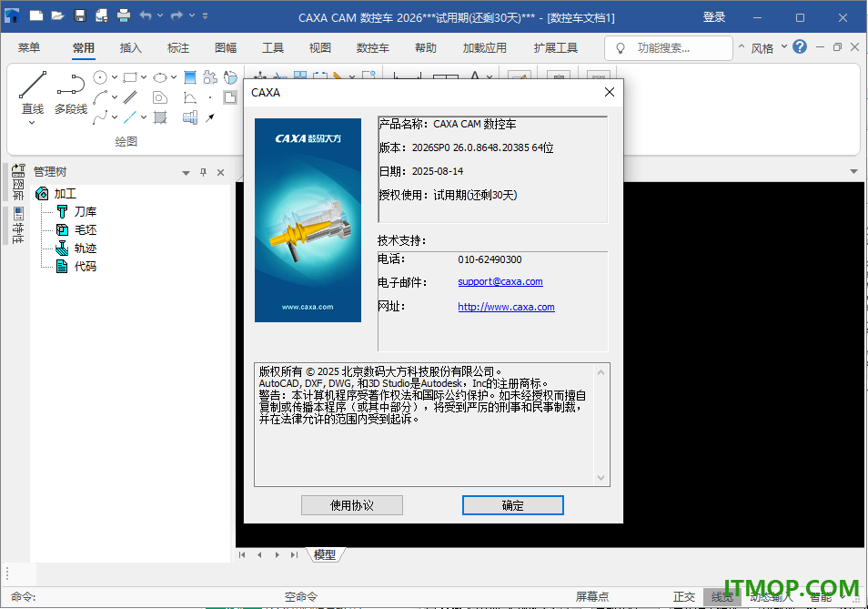The height and width of the screenshot is (609, 868).
Task: Click the copyright text scrollbar down arrow
Action: pos(601,478)
